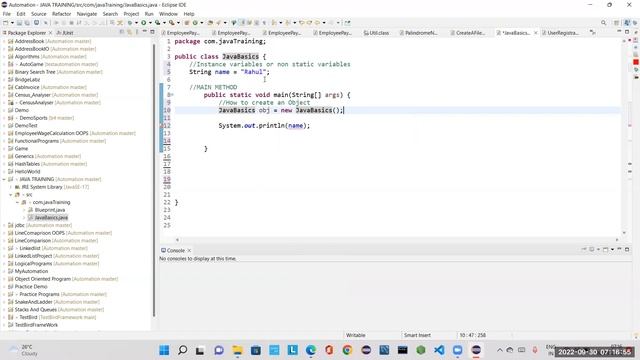The image size is (640, 360).
Task: Collapse the com.javaTraining package
Action: (x=17, y=202)
